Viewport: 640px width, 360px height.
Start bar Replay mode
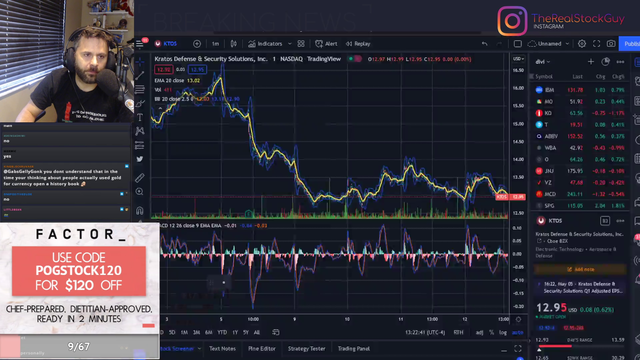tap(358, 44)
